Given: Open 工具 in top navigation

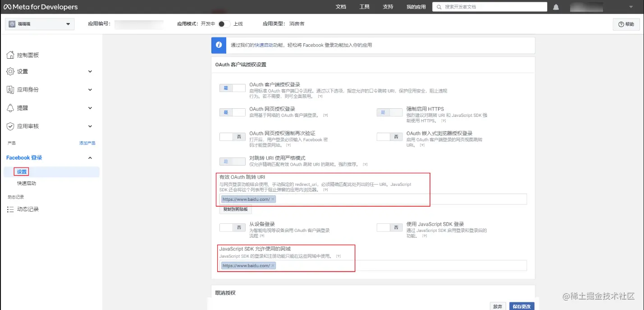Looking at the screenshot, I should (364, 7).
